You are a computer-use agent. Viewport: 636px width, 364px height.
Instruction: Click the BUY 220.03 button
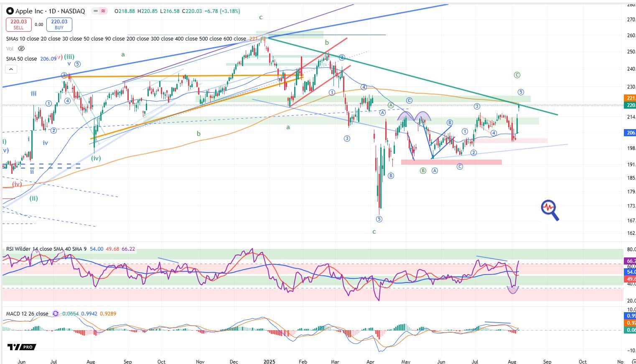59,25
